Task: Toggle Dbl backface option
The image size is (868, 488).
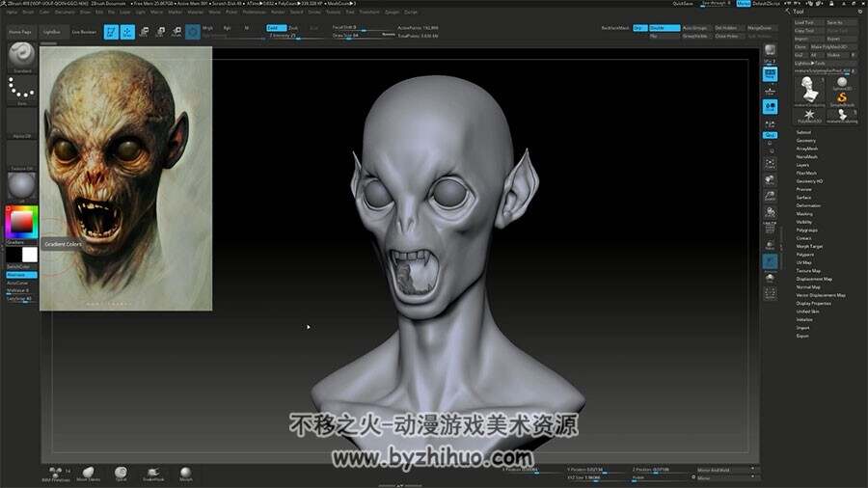Action: (640, 28)
